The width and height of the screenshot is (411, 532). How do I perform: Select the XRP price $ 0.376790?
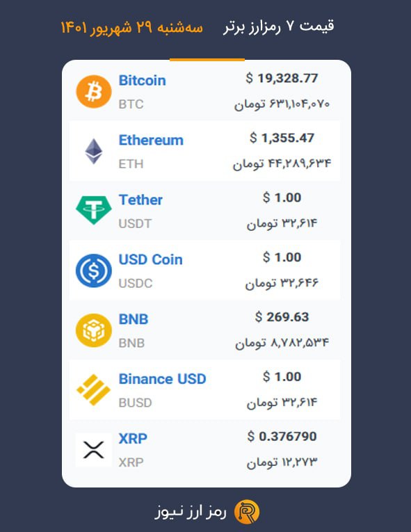click(x=282, y=437)
